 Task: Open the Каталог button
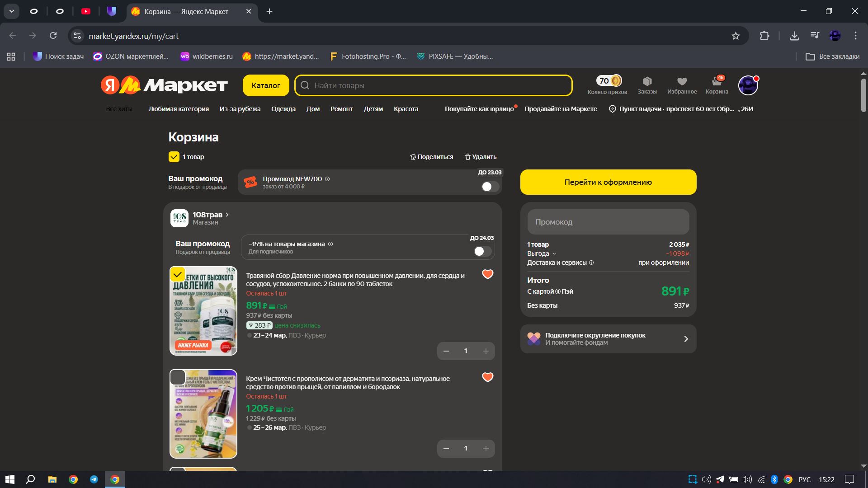(x=266, y=85)
